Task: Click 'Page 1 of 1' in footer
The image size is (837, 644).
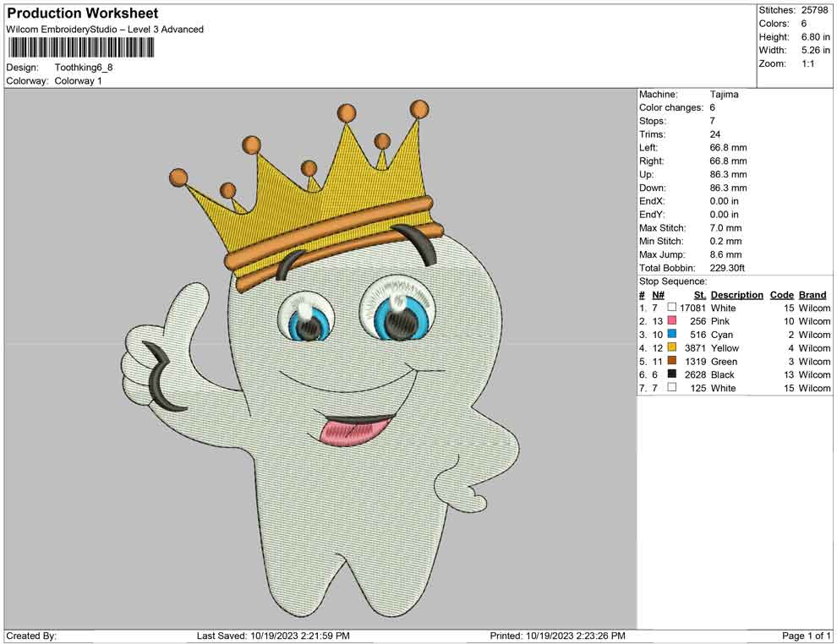Action: tap(806, 636)
